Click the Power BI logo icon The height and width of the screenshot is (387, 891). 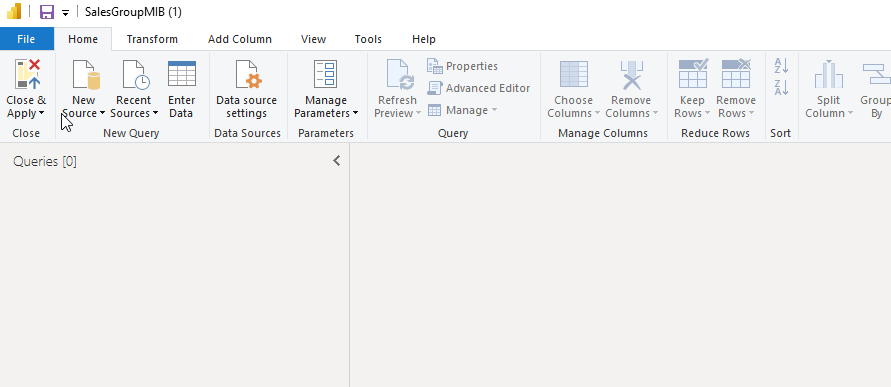(14, 11)
